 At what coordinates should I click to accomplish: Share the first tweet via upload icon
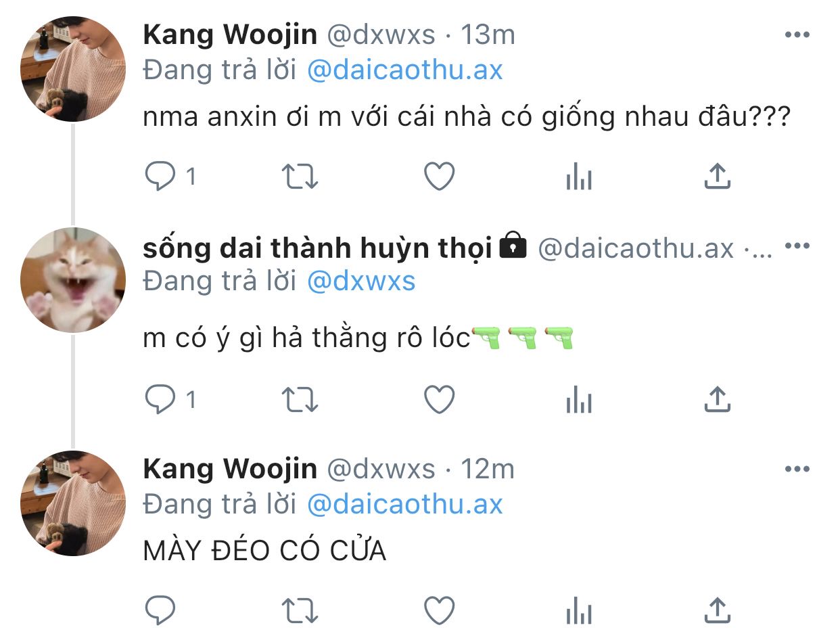pos(717,177)
